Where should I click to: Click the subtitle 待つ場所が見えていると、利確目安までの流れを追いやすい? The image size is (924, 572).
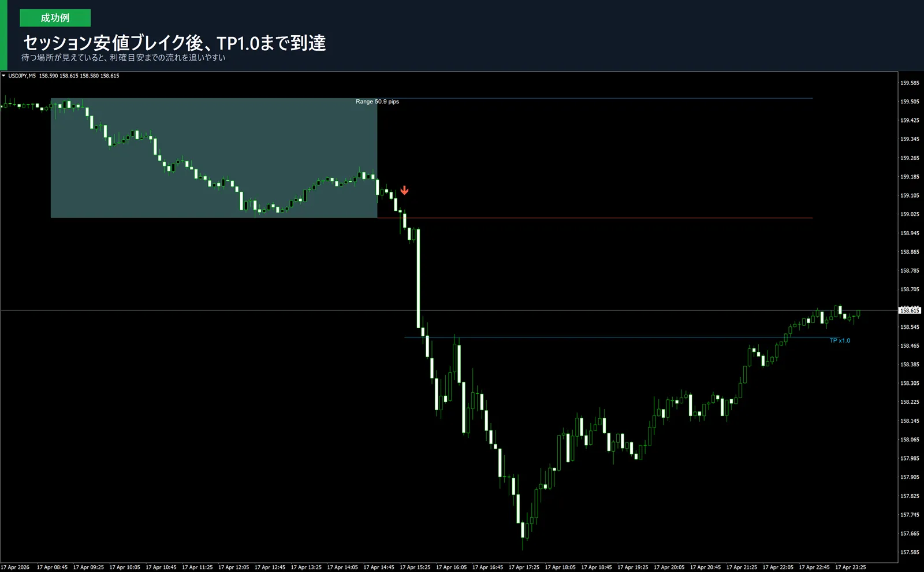124,58
